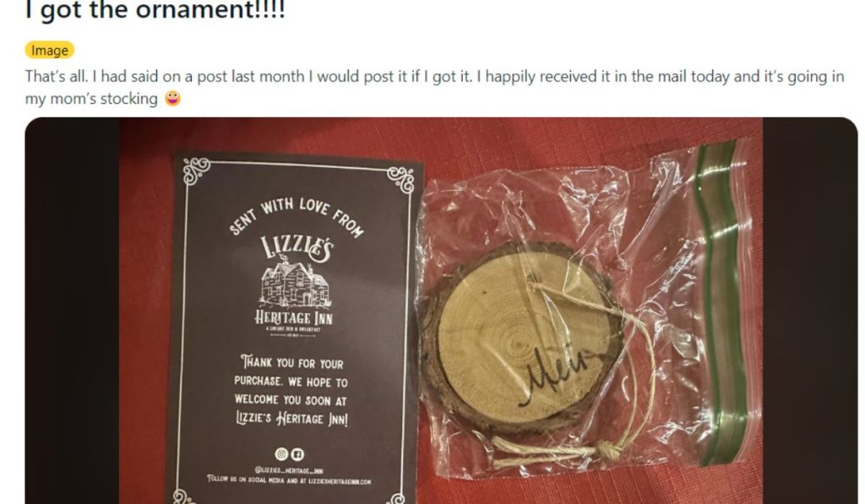The height and width of the screenshot is (504, 865).
Task: Click the 'Thank you for your purchase' message
Action: pyautogui.click(x=291, y=390)
